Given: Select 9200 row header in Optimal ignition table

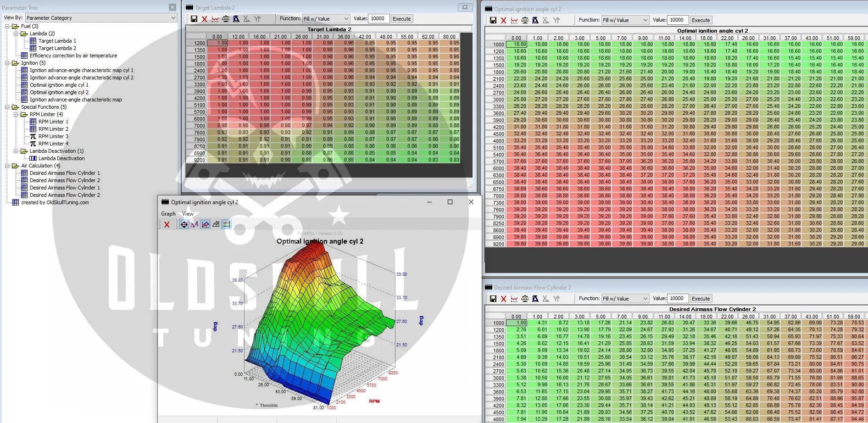Looking at the screenshot, I should click(x=495, y=244).
